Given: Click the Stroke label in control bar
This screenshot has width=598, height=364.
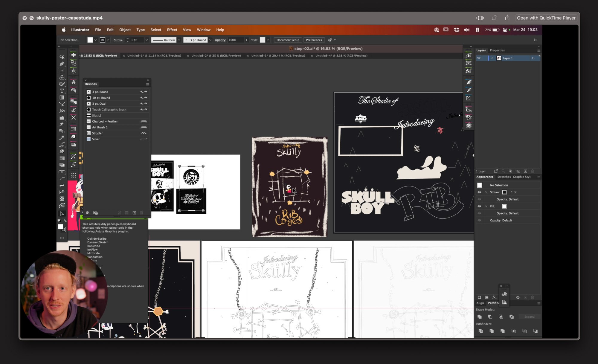Looking at the screenshot, I should pos(118,40).
